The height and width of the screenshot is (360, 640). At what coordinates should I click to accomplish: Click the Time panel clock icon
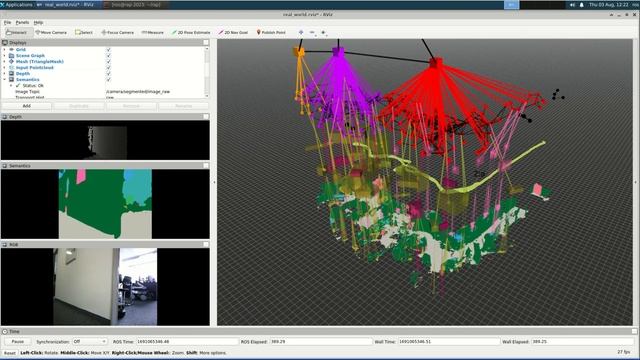[5, 331]
